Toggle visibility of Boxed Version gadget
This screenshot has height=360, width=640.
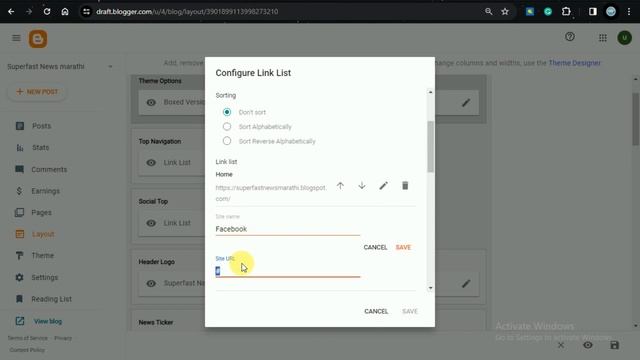(151, 102)
